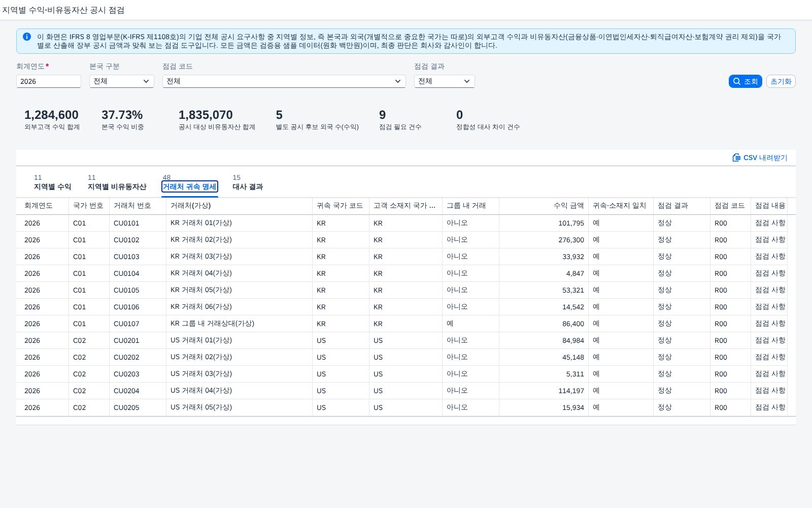Click the amount 86,400 cell
Image resolution: width=812 pixels, height=508 pixels.
click(x=544, y=324)
